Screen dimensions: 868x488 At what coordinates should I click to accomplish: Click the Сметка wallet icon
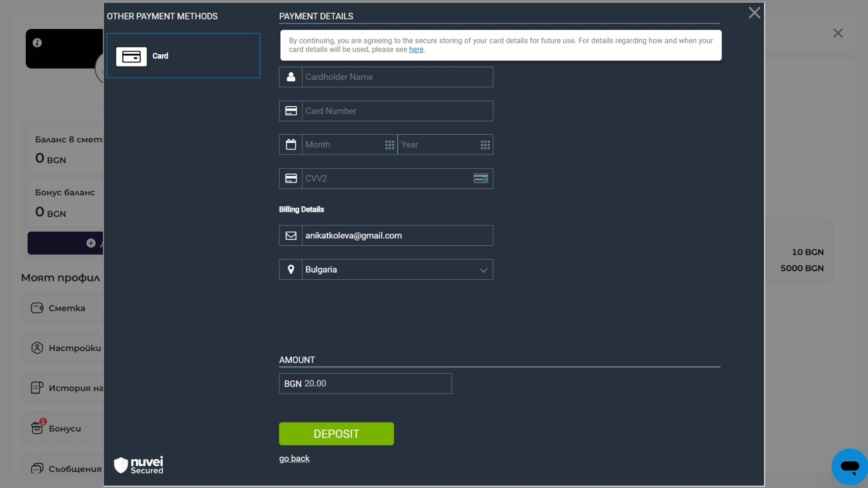click(x=37, y=308)
